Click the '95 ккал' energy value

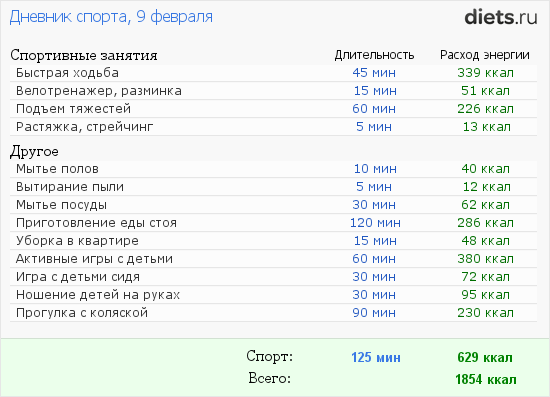(x=485, y=295)
